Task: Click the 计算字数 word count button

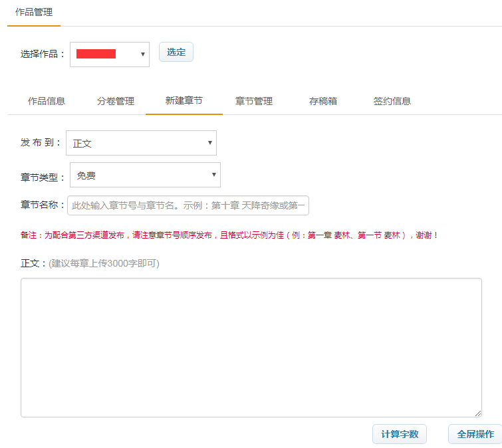Action: pyautogui.click(x=399, y=434)
